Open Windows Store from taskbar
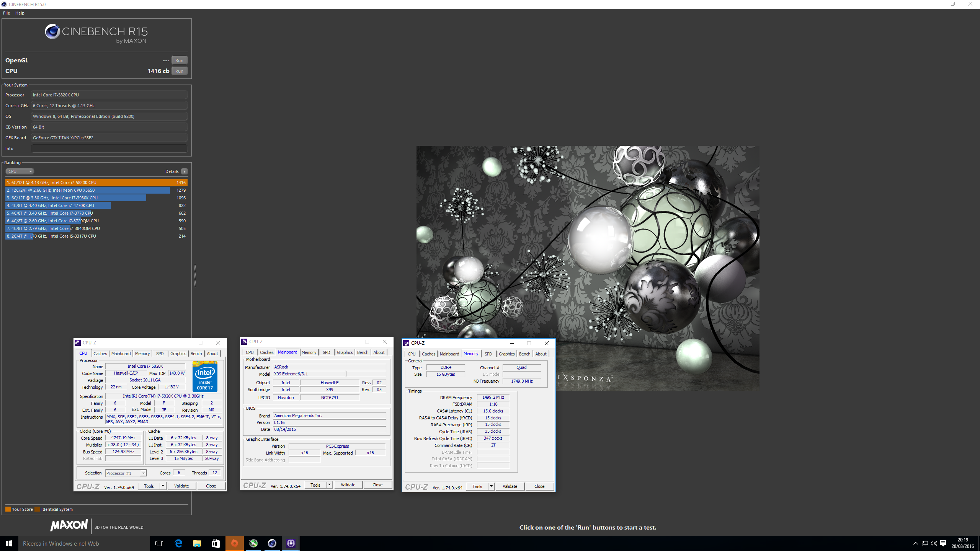This screenshot has height=551, width=980. 216,543
